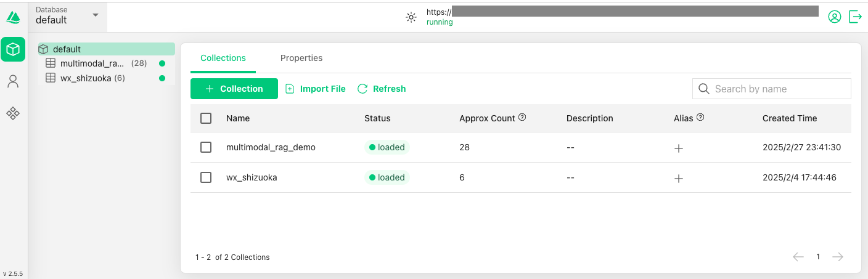868x279 pixels.
Task: Add alias for wx_shizuoka collection
Action: pos(679,178)
